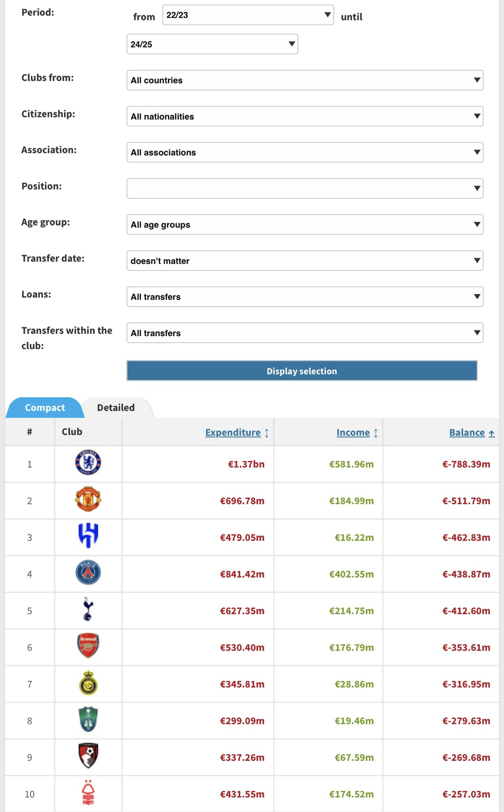Expand the All age groups dropdown
This screenshot has width=504, height=812.
(x=305, y=224)
